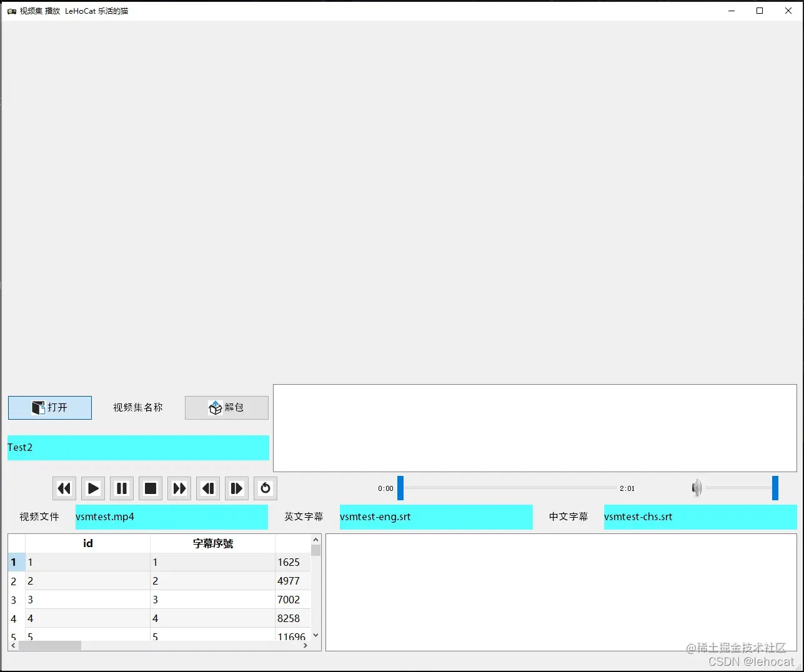
Task: Minimize the window
Action: pyautogui.click(x=732, y=11)
